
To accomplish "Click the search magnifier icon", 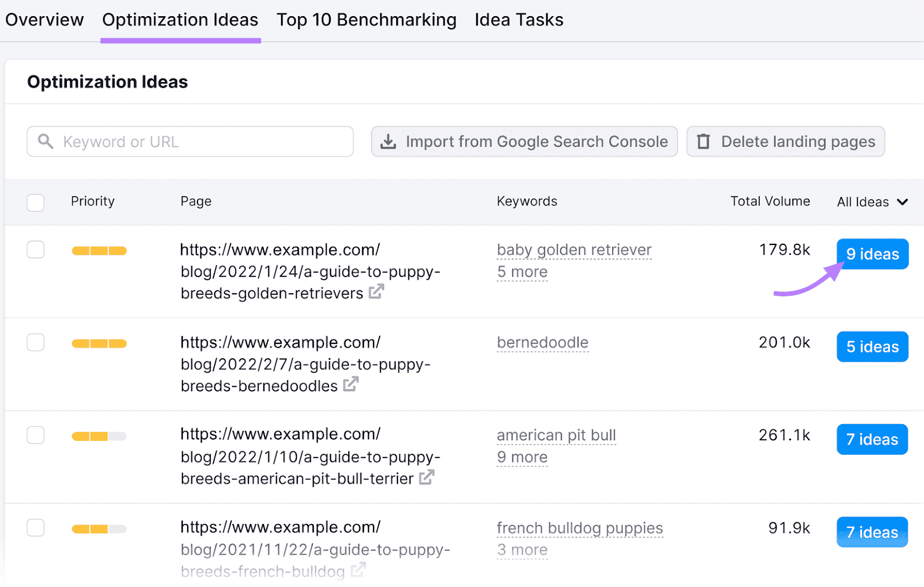I will pyautogui.click(x=46, y=141).
